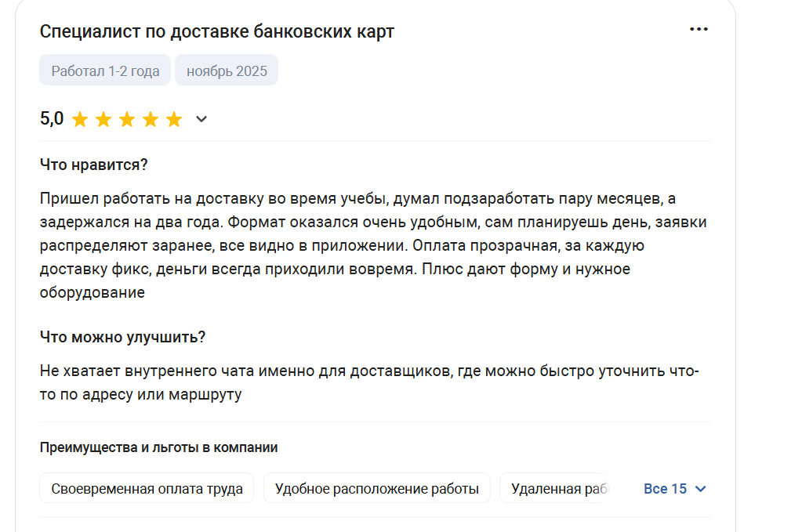The width and height of the screenshot is (802, 532).
Task: Click the second rating star
Action: tap(103, 120)
